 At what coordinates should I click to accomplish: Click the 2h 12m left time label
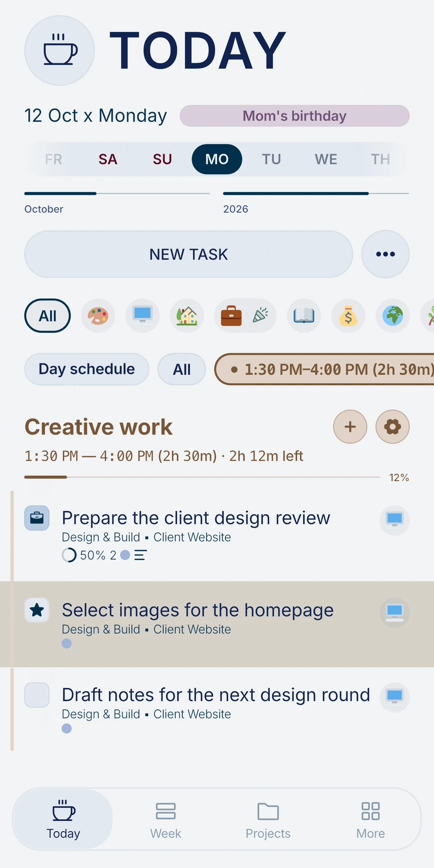(x=266, y=456)
